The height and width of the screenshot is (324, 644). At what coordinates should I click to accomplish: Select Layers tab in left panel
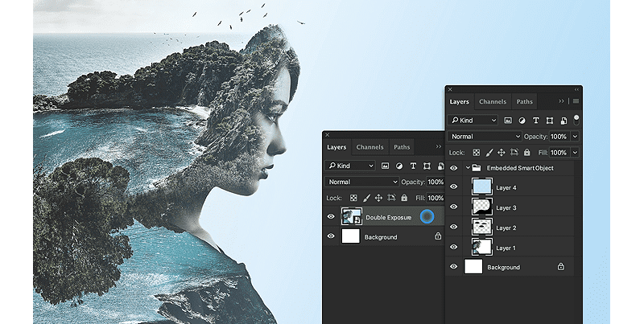tap(336, 147)
